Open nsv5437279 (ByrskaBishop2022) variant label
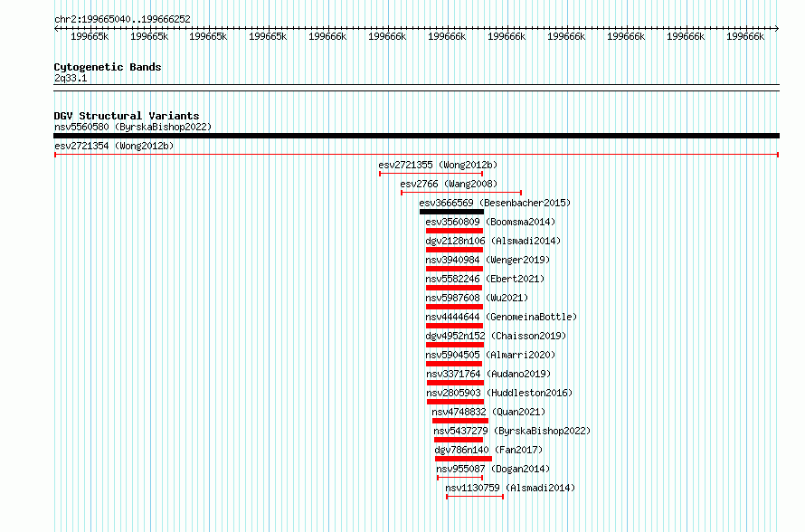 pos(512,431)
